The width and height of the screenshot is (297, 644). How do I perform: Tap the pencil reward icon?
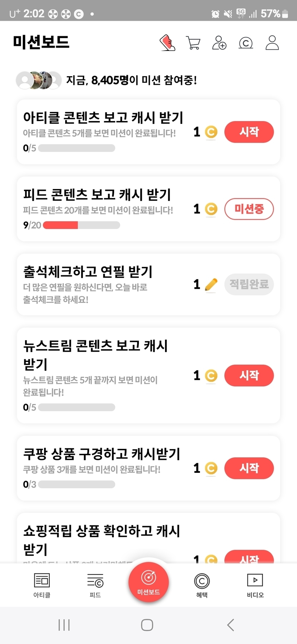(x=211, y=284)
